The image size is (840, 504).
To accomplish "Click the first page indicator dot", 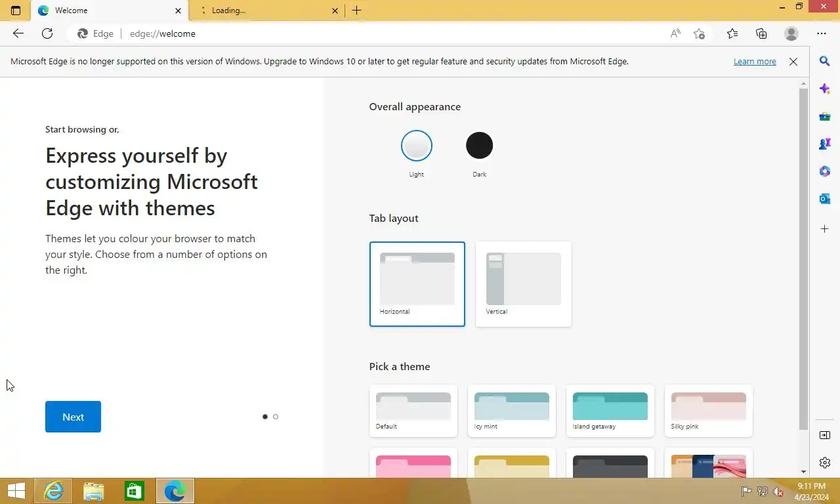I will 265,417.
